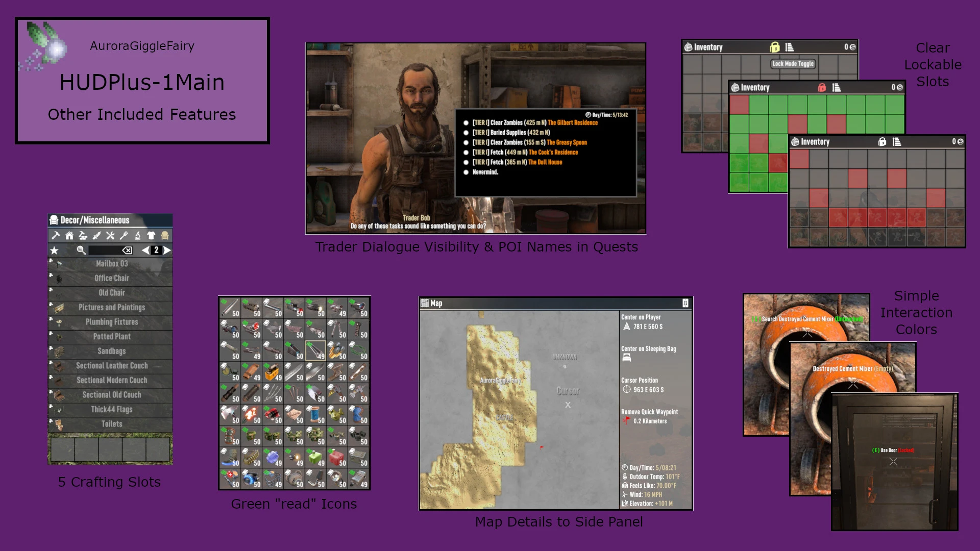The image size is (980, 551).
Task: Choose the microscope science crafting category
Action: pos(137,236)
